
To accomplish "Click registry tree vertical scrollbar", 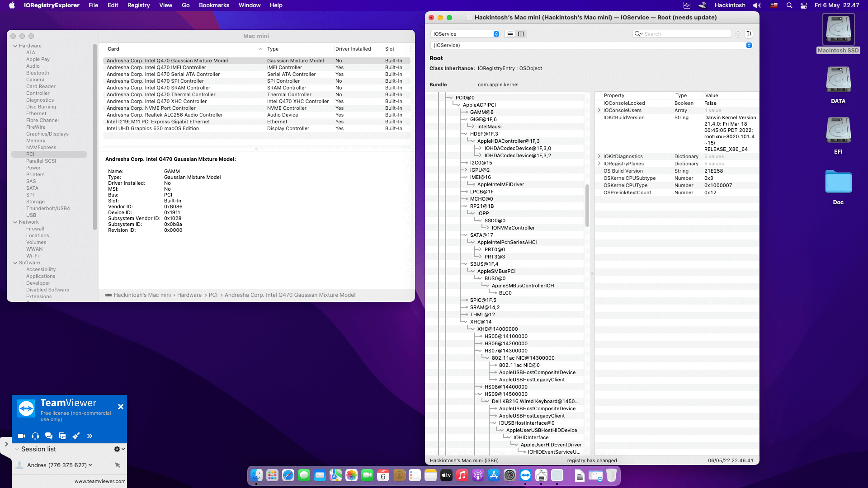I will (x=587, y=206).
